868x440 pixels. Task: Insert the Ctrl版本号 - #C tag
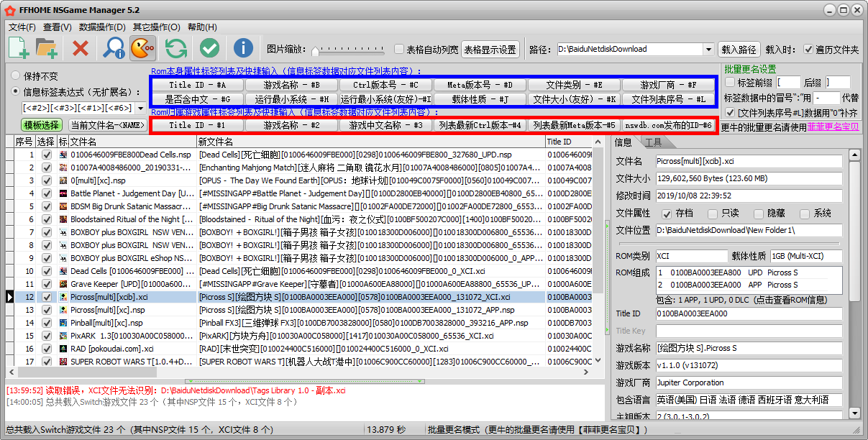(x=385, y=85)
